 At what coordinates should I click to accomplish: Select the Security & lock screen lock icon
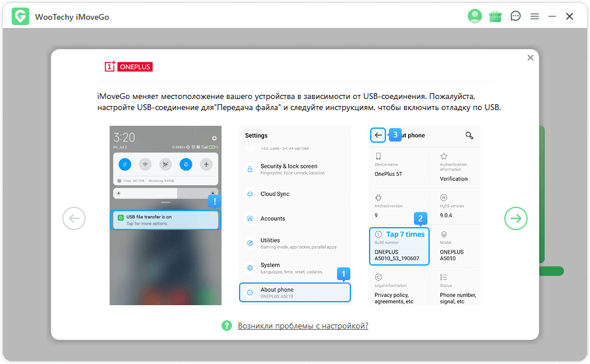[x=251, y=168]
